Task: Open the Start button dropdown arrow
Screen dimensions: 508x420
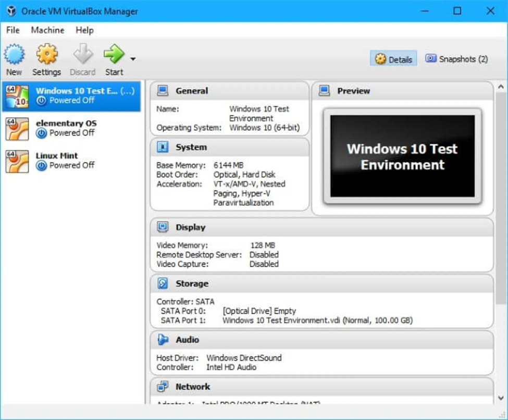Action: tap(133, 59)
